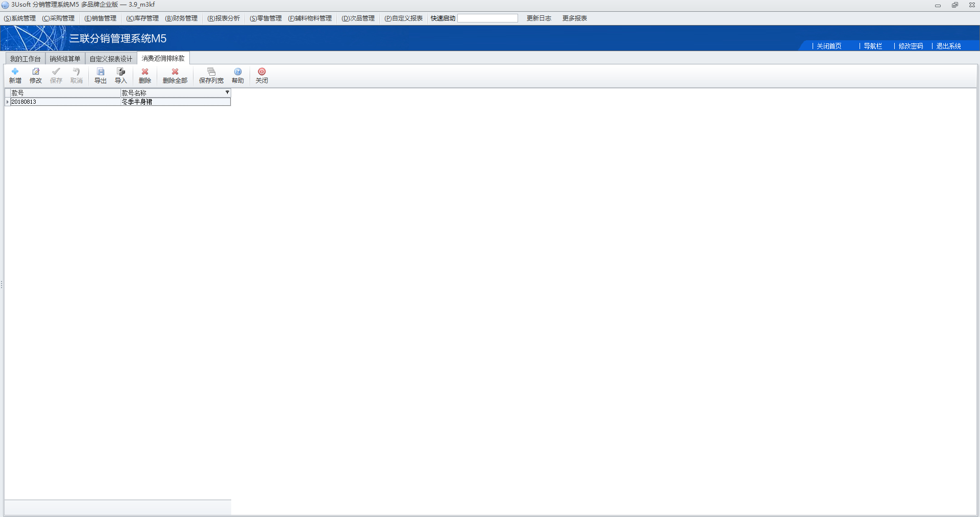Image resolution: width=980 pixels, height=517 pixels.
Task: Open the (F)辅料物料管理 menu
Action: coord(310,18)
